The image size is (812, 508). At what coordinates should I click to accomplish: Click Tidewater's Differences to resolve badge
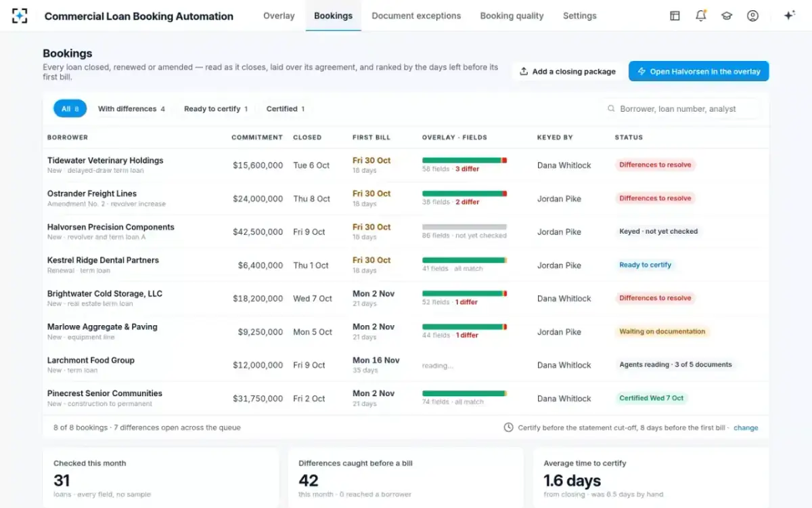pos(655,165)
